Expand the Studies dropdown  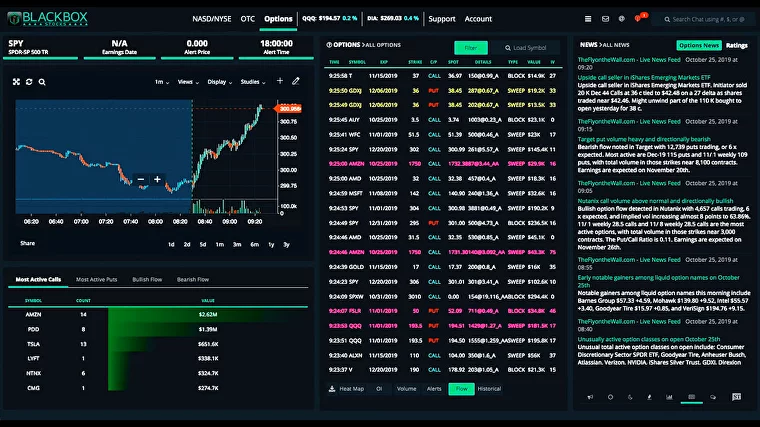point(254,82)
